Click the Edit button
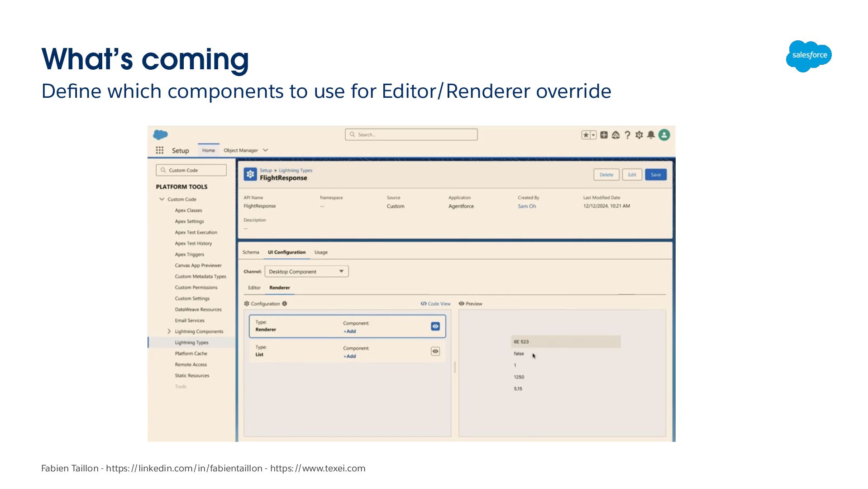The width and height of the screenshot is (868, 489). pyautogui.click(x=632, y=175)
